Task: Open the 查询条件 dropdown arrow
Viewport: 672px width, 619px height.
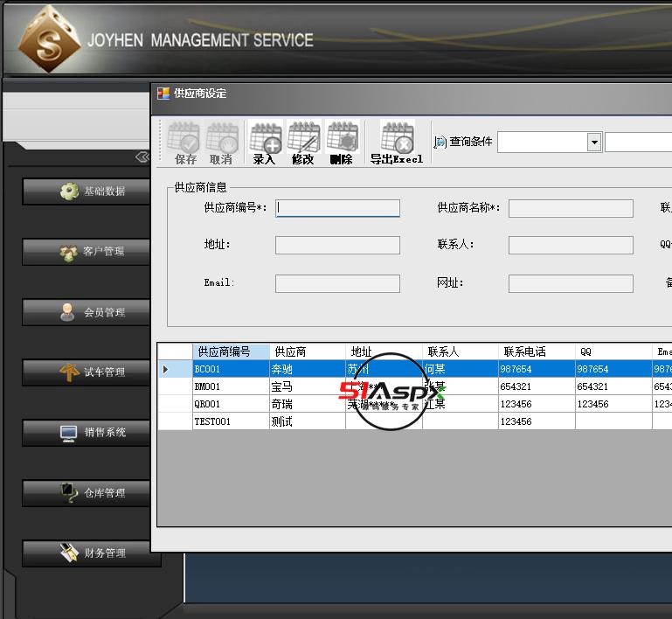Action: click(594, 142)
